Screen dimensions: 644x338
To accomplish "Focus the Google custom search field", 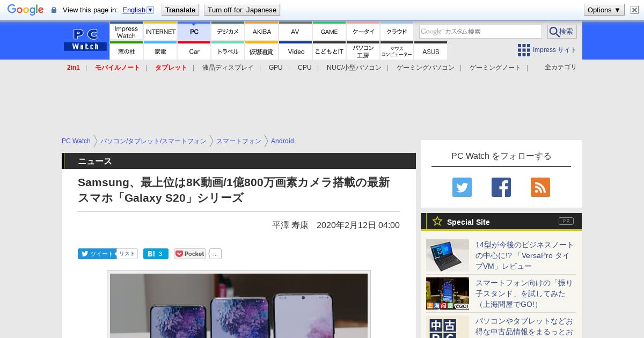I will click(x=480, y=32).
